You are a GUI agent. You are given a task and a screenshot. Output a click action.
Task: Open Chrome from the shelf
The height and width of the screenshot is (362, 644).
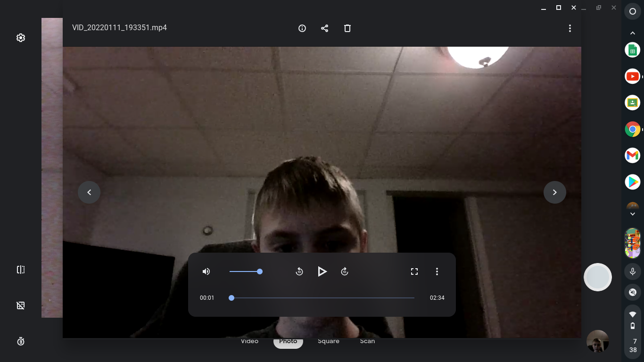633,129
